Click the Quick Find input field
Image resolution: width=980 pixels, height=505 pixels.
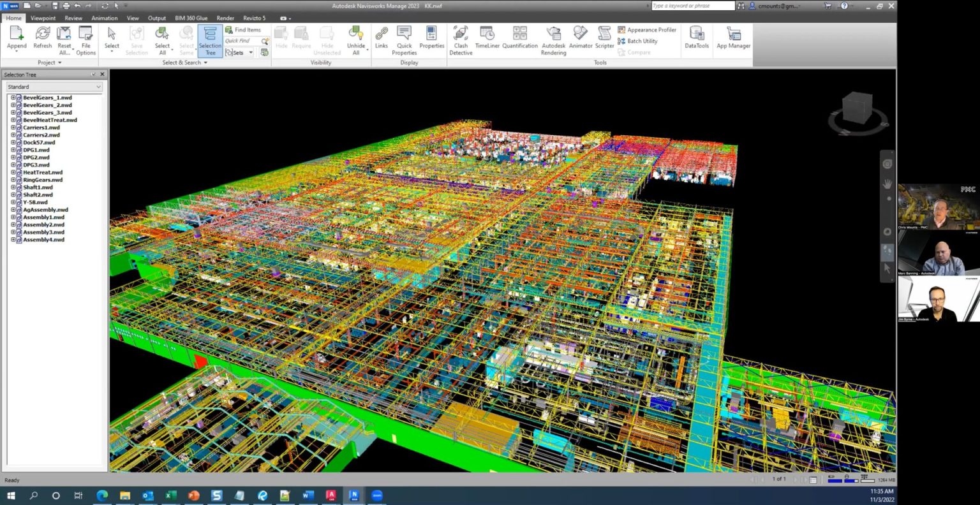(x=242, y=41)
